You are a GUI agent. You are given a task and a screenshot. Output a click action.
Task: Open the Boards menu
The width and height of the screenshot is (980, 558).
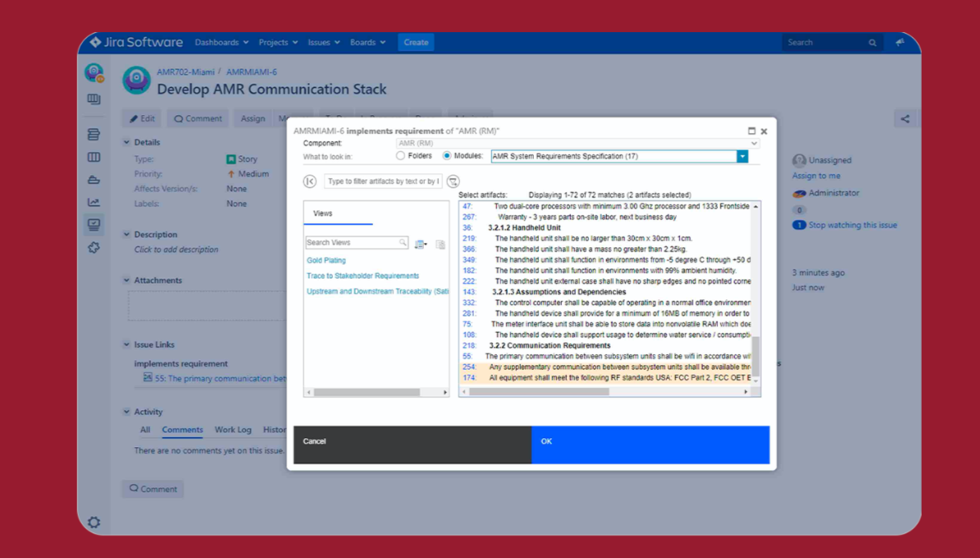click(x=367, y=43)
